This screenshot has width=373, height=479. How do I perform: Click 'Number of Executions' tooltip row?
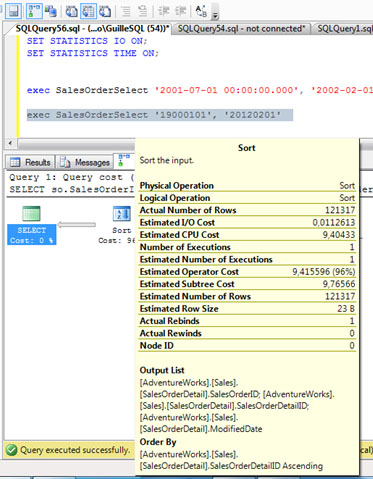tap(247, 247)
